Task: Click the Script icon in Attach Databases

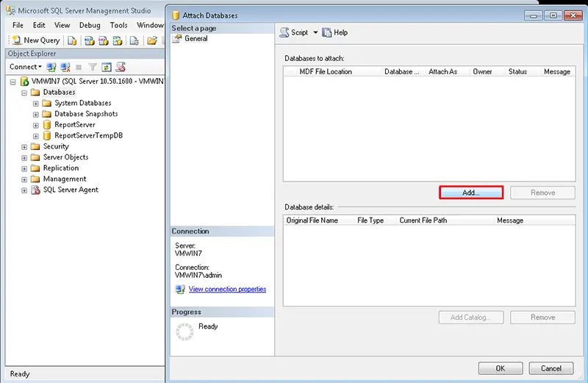Action: click(284, 32)
